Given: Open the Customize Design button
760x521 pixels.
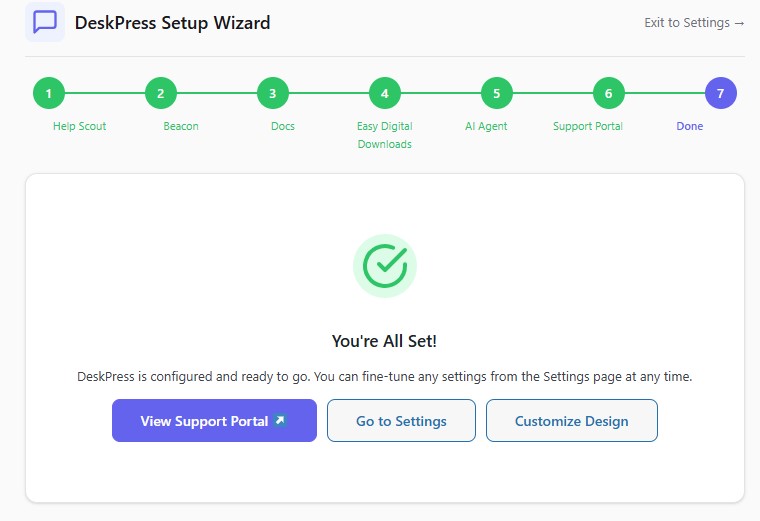Looking at the screenshot, I should (x=571, y=421).
